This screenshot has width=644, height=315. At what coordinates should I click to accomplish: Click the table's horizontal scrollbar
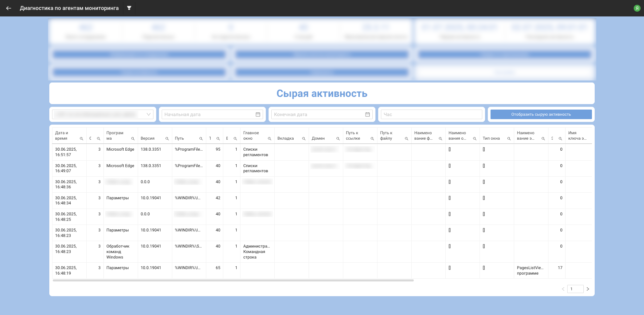tap(233, 280)
